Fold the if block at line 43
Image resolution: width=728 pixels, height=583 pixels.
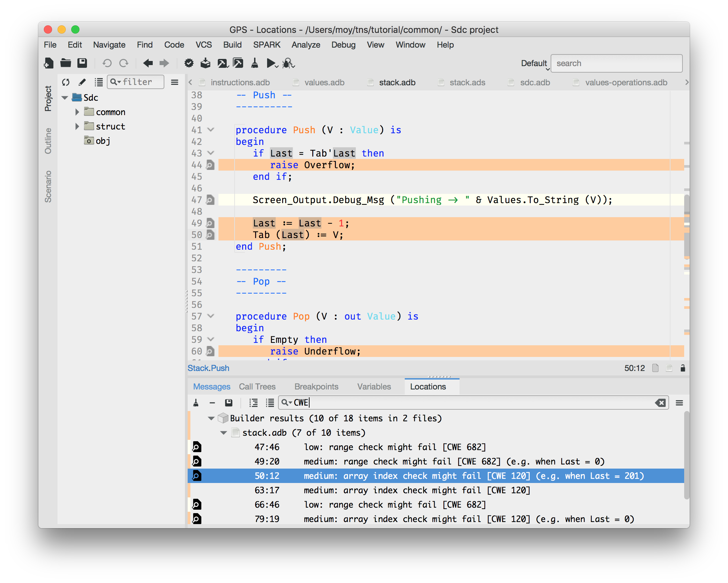211,153
